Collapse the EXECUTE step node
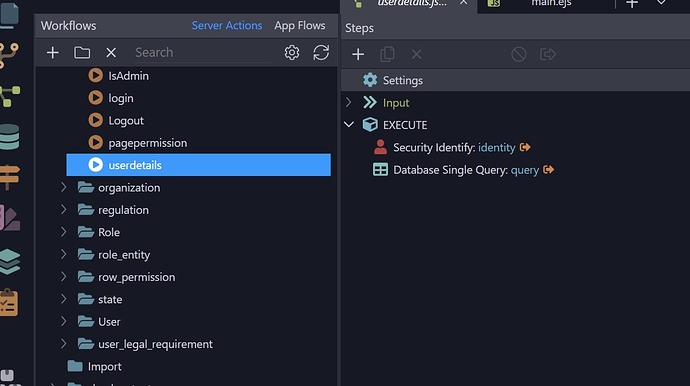Image resolution: width=690 pixels, height=386 pixels. coord(349,125)
